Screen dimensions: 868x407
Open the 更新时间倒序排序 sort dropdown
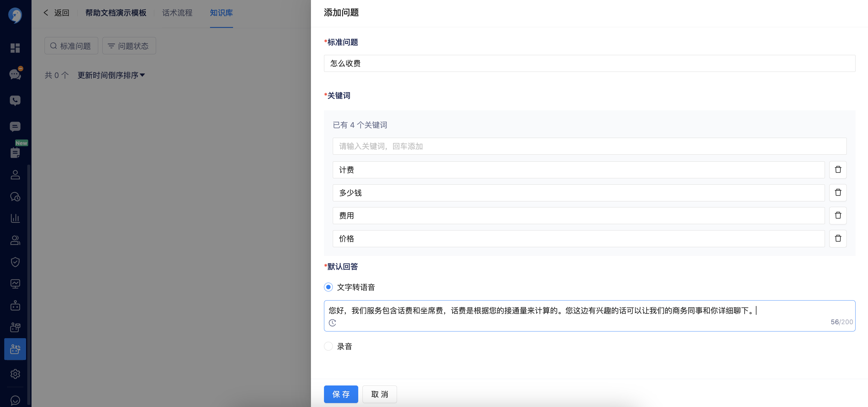[x=111, y=75]
